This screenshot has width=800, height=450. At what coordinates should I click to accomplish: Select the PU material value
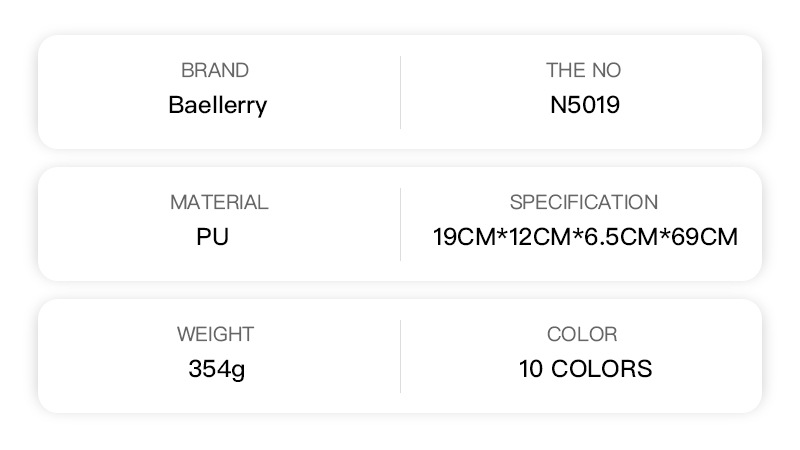click(213, 237)
